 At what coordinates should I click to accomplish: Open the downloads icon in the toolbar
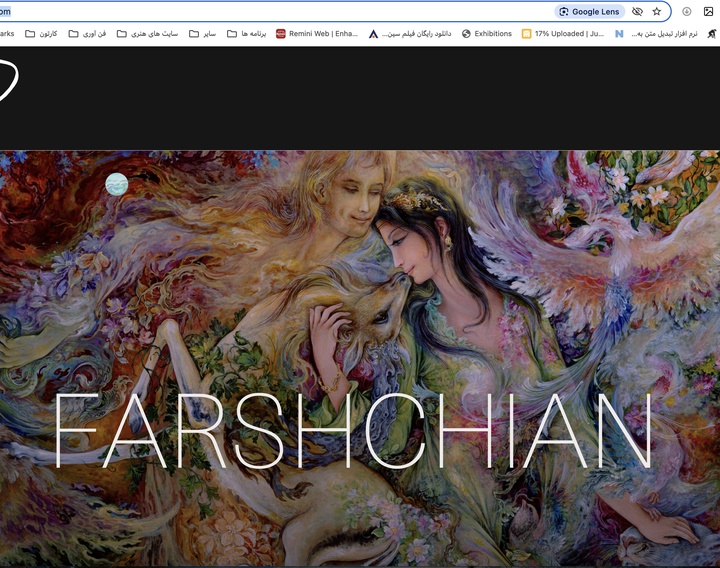tap(686, 11)
